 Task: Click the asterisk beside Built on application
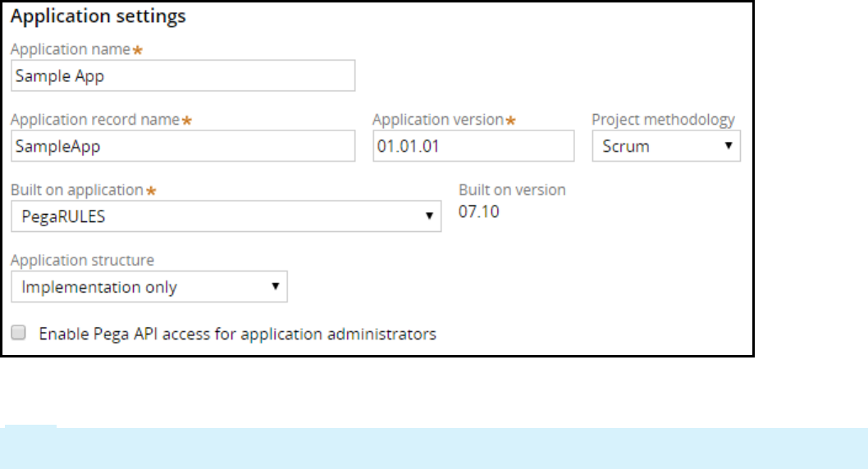151,191
